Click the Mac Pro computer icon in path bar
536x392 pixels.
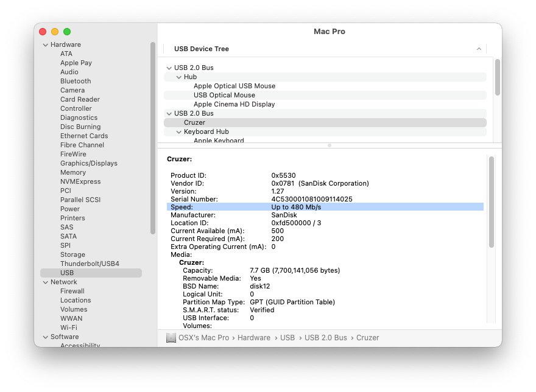coord(171,338)
